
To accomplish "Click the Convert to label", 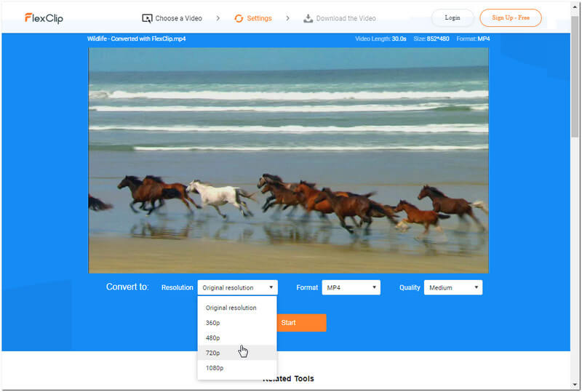I will 127,287.
